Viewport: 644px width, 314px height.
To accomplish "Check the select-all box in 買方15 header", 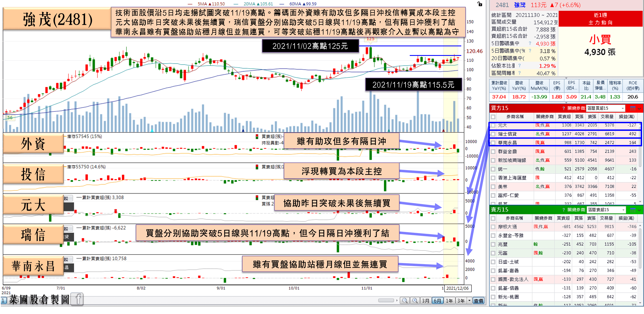I will pos(493,117).
